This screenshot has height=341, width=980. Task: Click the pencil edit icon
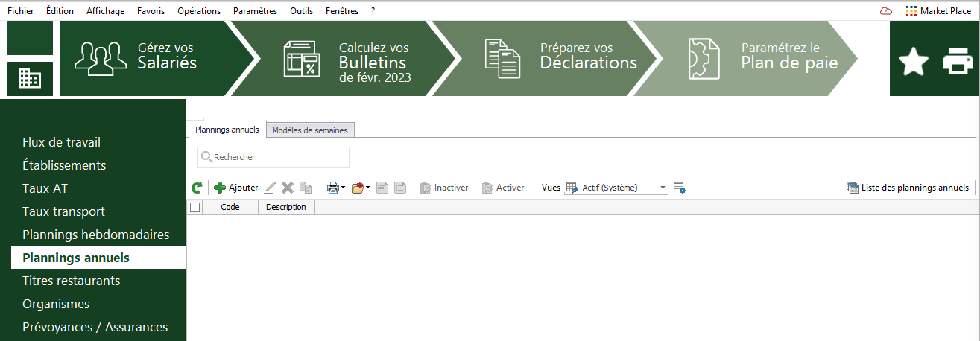pos(271,188)
